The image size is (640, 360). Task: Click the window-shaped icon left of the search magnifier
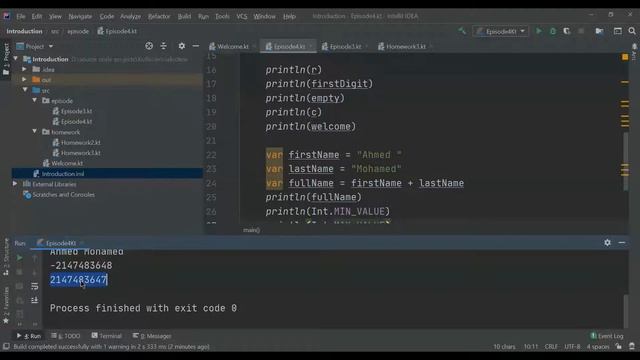coord(618,31)
